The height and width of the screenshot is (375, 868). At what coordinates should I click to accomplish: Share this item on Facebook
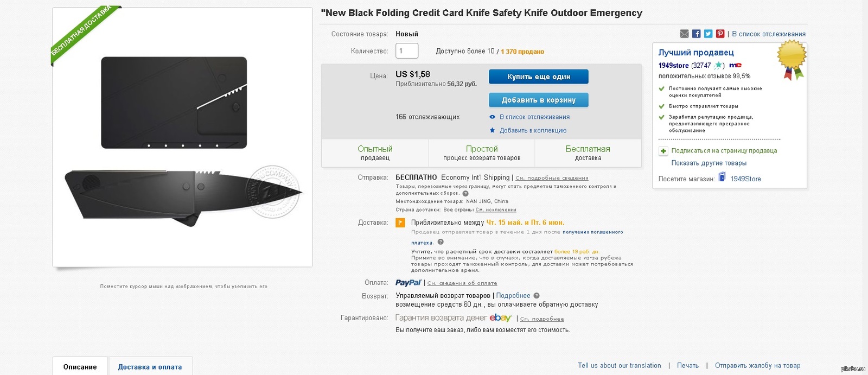point(697,34)
